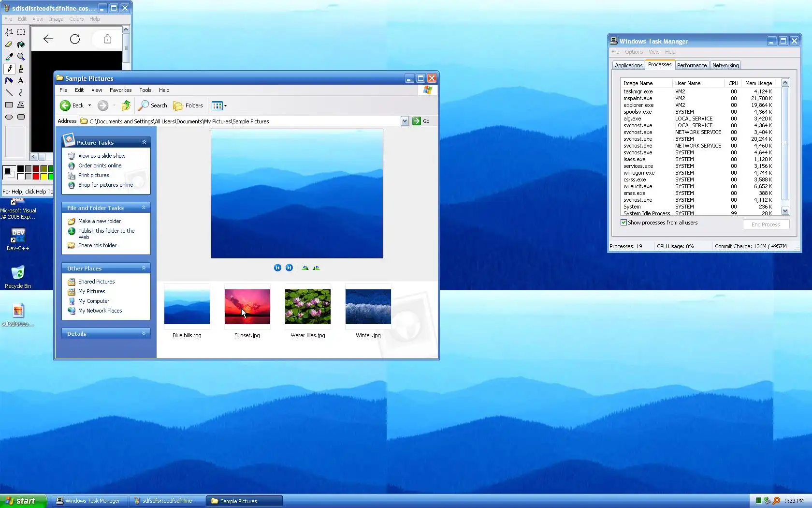Switch to the Applications tab
The image size is (812, 508).
(629, 65)
